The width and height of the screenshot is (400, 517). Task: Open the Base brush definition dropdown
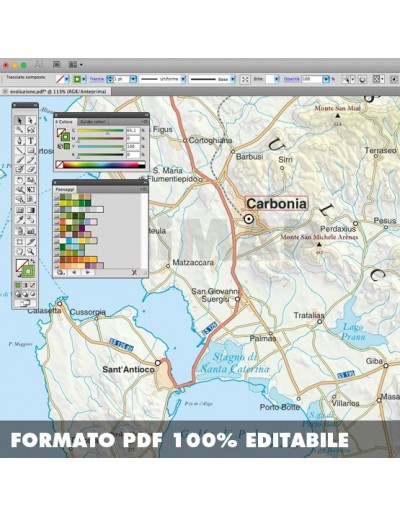click(233, 79)
